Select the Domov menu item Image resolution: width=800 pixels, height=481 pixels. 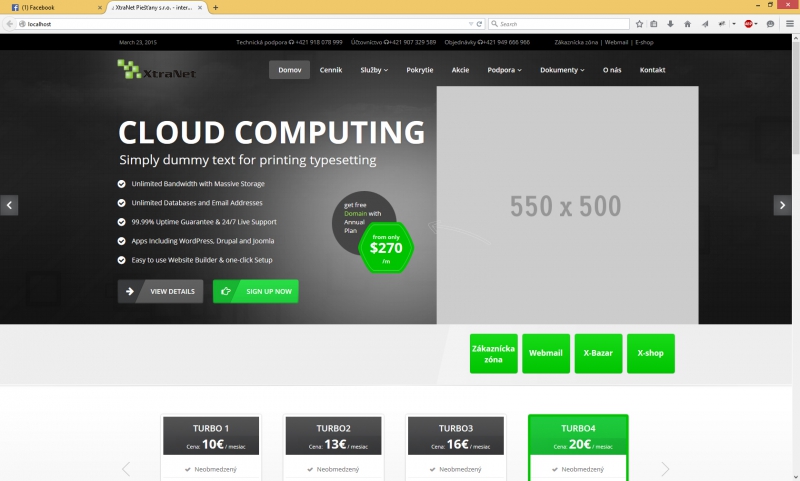(x=289, y=70)
